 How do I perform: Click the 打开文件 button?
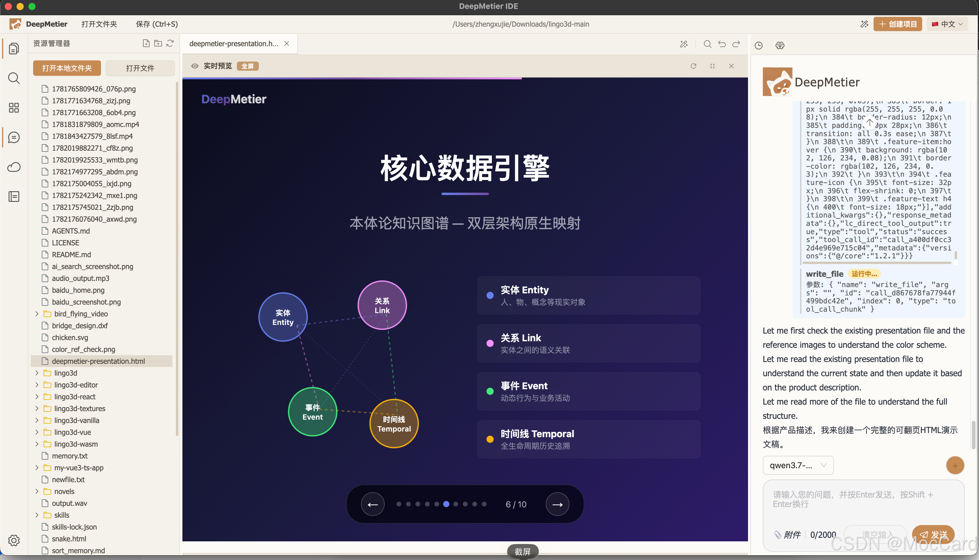140,68
